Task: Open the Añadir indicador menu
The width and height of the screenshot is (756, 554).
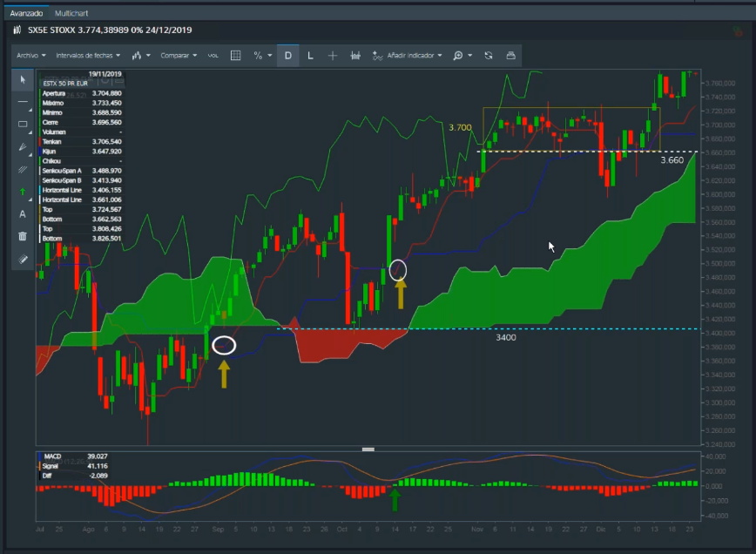Action: (x=408, y=55)
